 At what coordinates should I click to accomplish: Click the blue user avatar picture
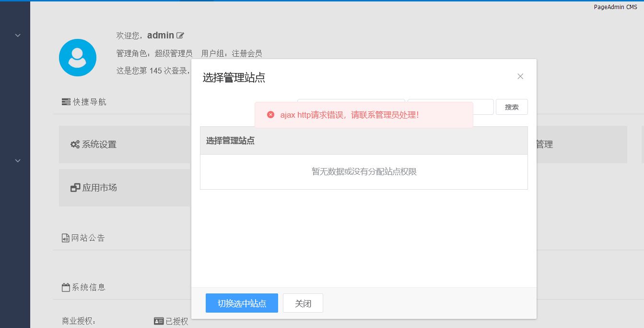78,58
